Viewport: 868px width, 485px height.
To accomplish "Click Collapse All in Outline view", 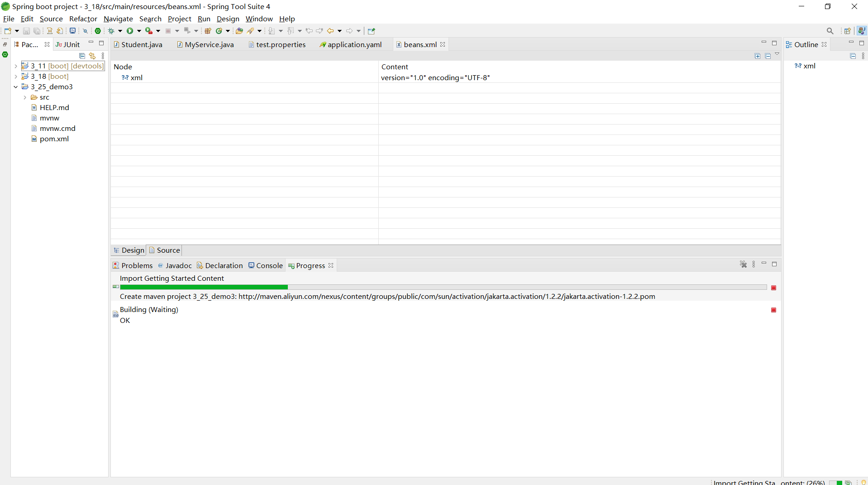I will coord(853,56).
